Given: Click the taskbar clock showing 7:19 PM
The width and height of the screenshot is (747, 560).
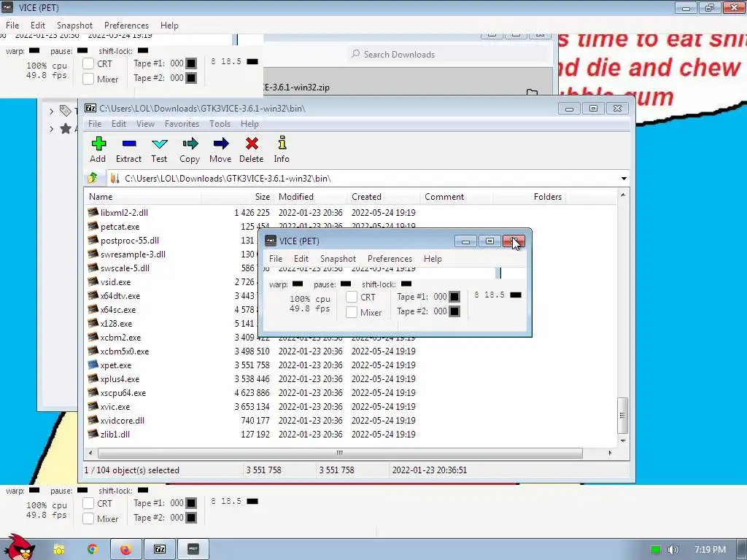Looking at the screenshot, I should tap(710, 550).
